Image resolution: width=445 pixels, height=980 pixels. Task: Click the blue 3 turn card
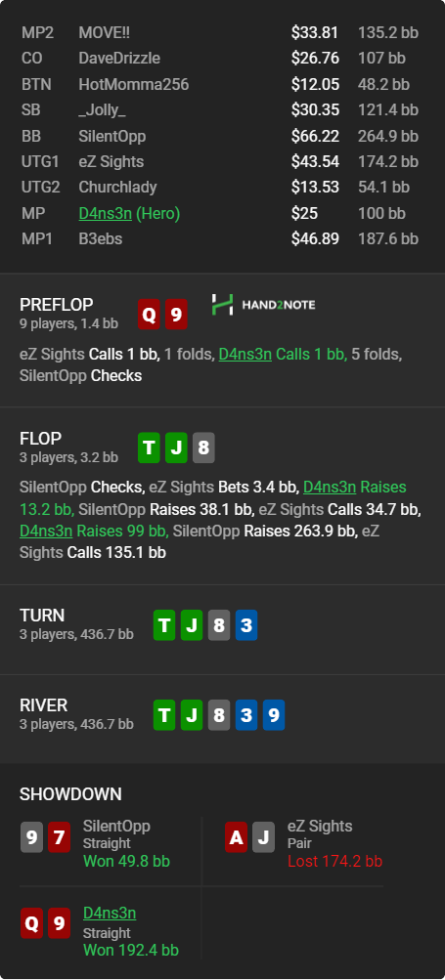246,625
